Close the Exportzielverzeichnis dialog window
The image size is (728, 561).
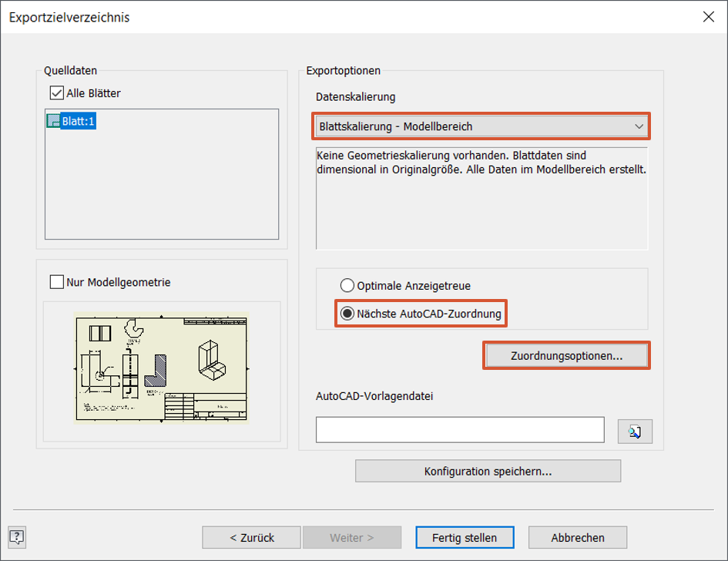(709, 17)
